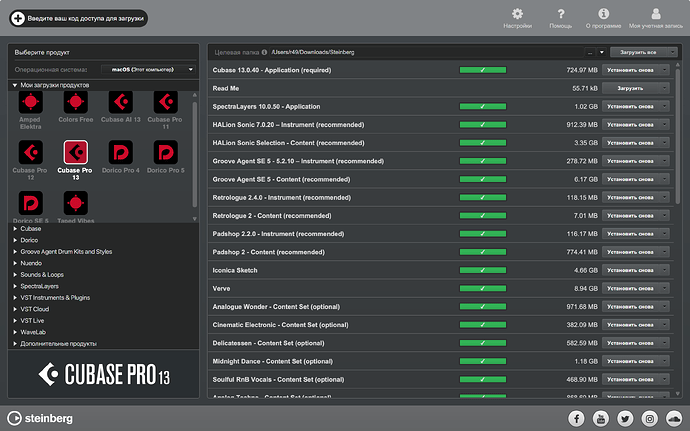Select Cubase Pro 13 product icon

pyautogui.click(x=76, y=152)
